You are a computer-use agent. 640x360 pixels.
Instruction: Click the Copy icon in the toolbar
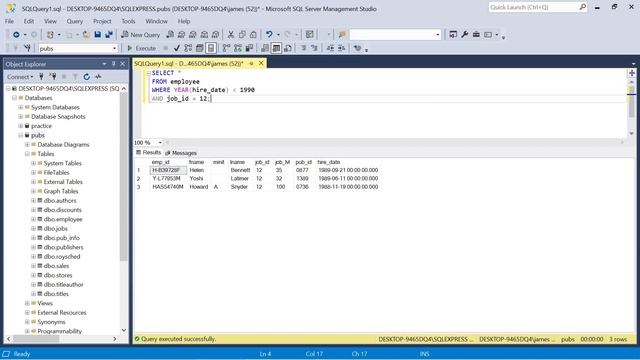coord(242,35)
